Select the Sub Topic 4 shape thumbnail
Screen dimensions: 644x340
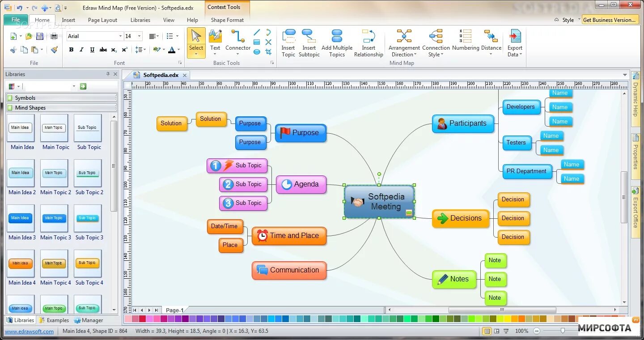[88, 263]
